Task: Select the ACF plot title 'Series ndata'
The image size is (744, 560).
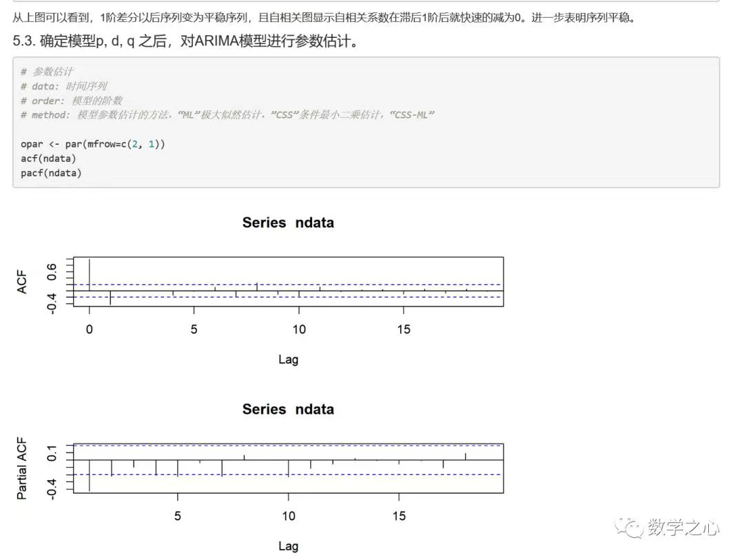Action: point(289,222)
